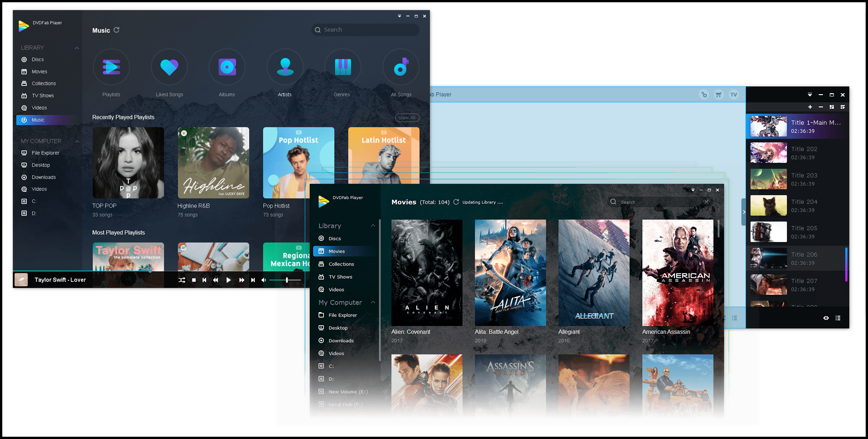The height and width of the screenshot is (439, 868).
Task: Open Liked Songs heart icon
Action: pos(169,67)
